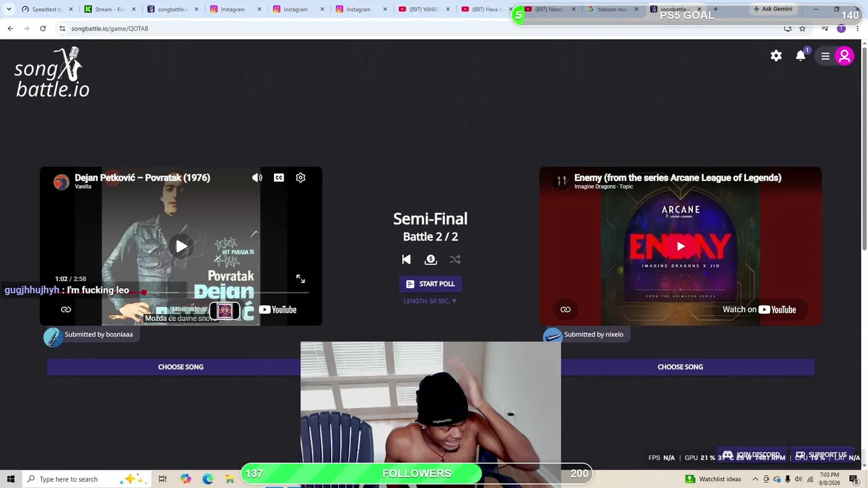This screenshot has height=488, width=868.
Task: Open the notifications bell
Action: (x=801, y=56)
